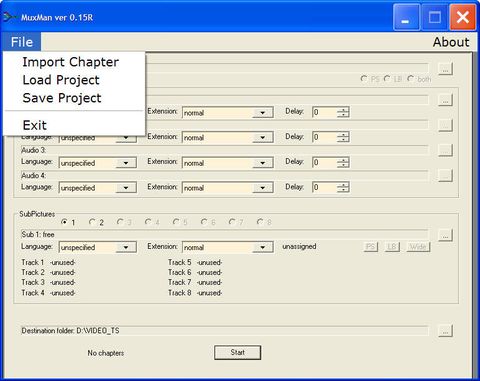Click the 'Sub 1: free' field
This screenshot has height=381, width=480.
tap(224, 234)
